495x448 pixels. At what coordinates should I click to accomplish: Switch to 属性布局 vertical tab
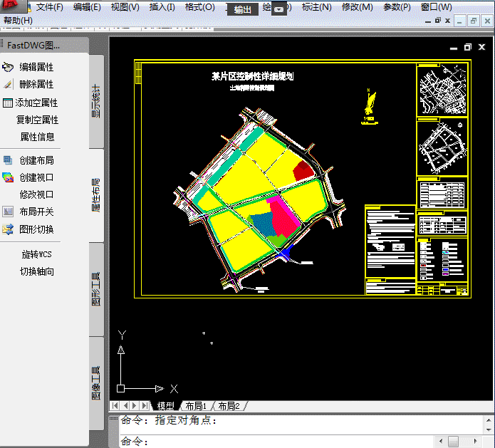tap(96, 195)
